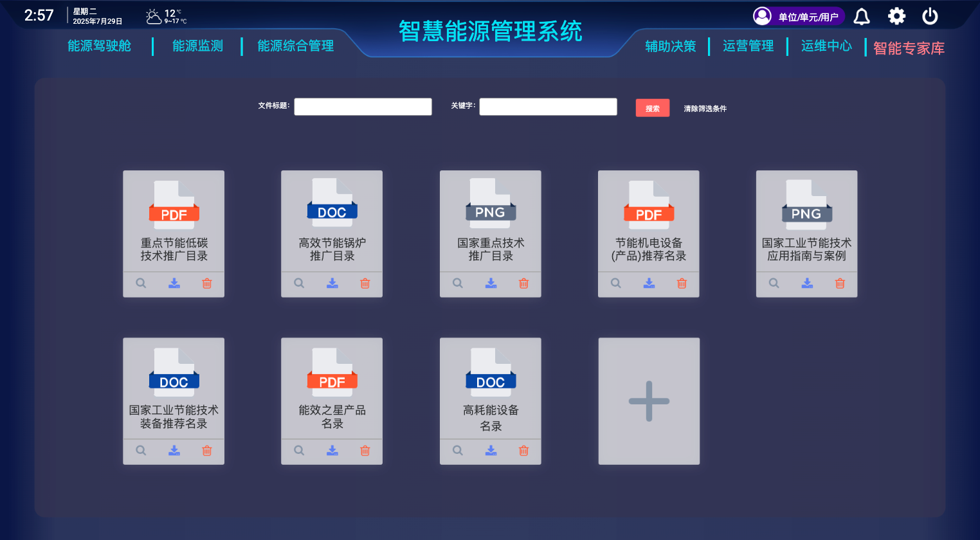Click the 智慧能源管理系统 title

click(491, 31)
